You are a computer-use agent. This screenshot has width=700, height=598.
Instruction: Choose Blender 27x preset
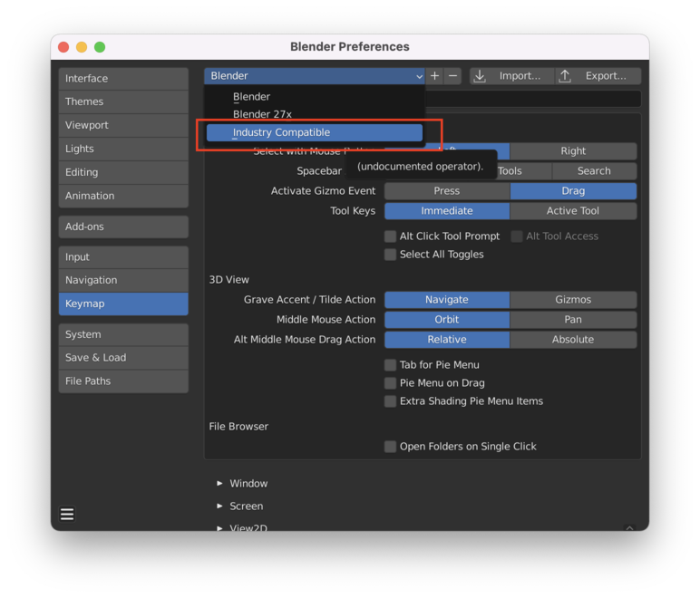tap(315, 114)
